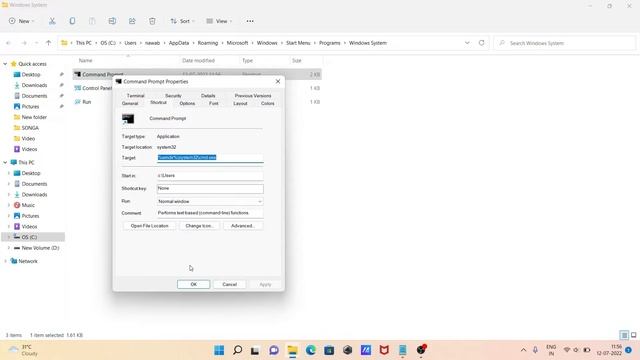Switch to the Security tab
The width and height of the screenshot is (640, 360).
pyautogui.click(x=173, y=96)
